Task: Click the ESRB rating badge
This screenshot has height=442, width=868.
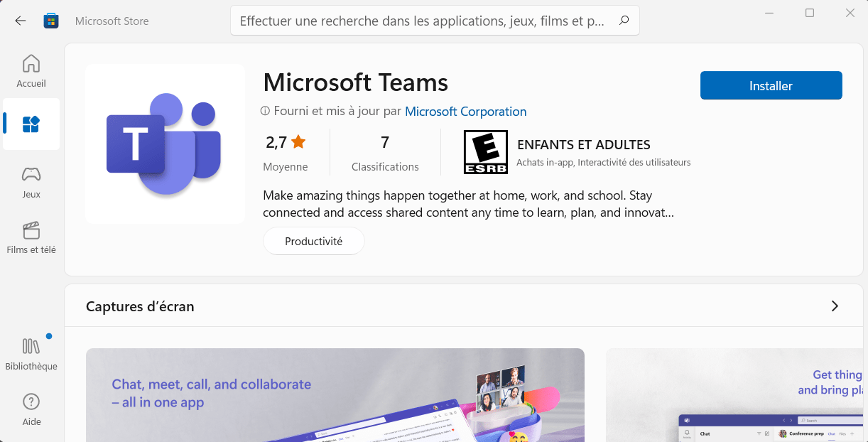Action: coord(486,151)
